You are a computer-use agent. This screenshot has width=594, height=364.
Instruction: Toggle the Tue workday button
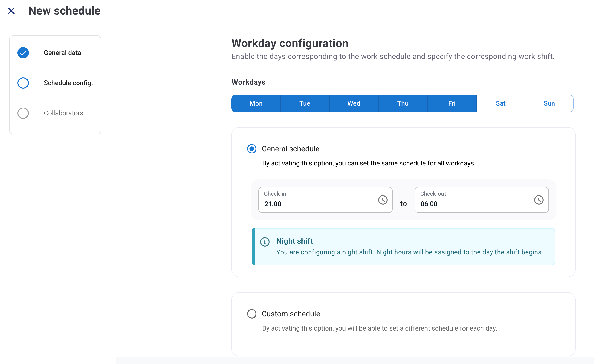[305, 103]
